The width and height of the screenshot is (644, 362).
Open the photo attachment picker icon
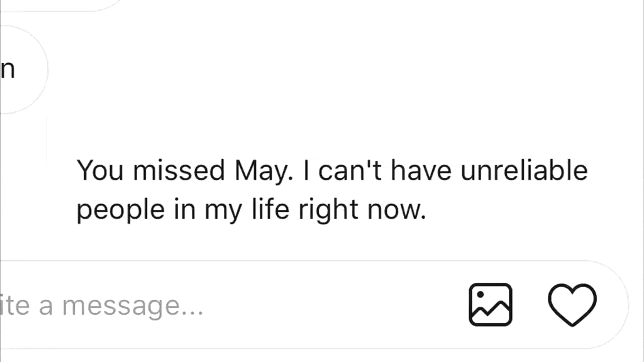490,305
